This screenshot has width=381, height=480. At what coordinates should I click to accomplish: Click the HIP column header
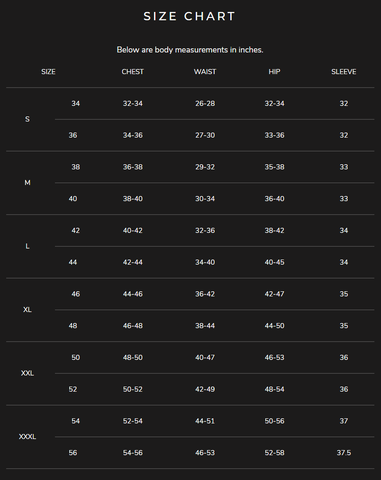pyautogui.click(x=274, y=72)
